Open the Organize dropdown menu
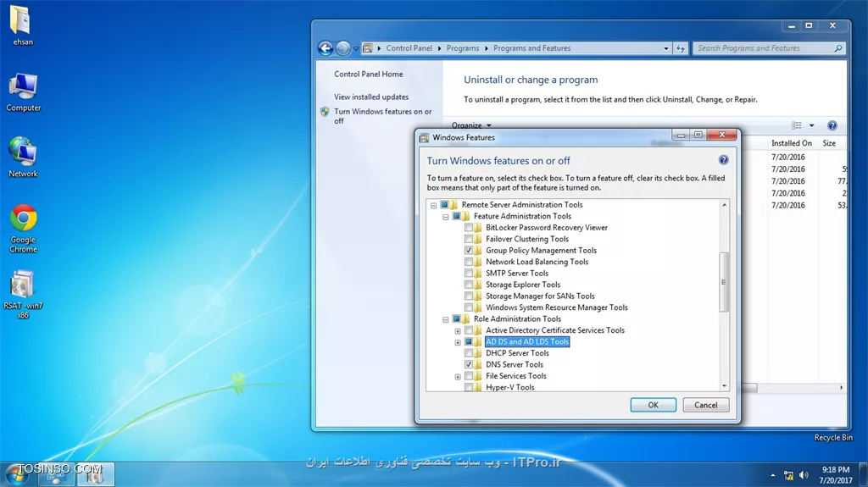This screenshot has width=868, height=487. pyautogui.click(x=471, y=125)
